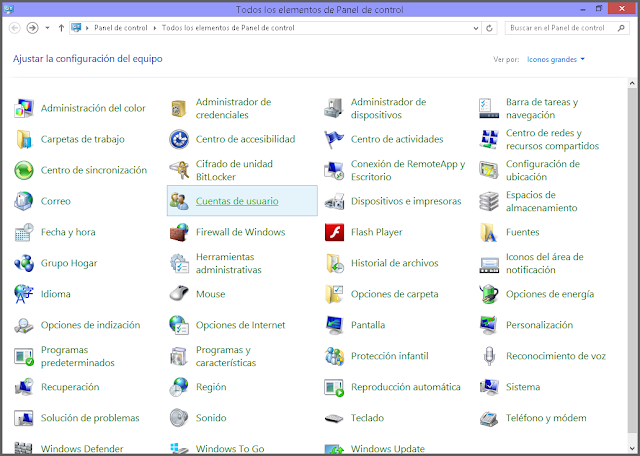This screenshot has width=640, height=456.
Task: Click the Panel de control breadcrumb
Action: [121, 28]
